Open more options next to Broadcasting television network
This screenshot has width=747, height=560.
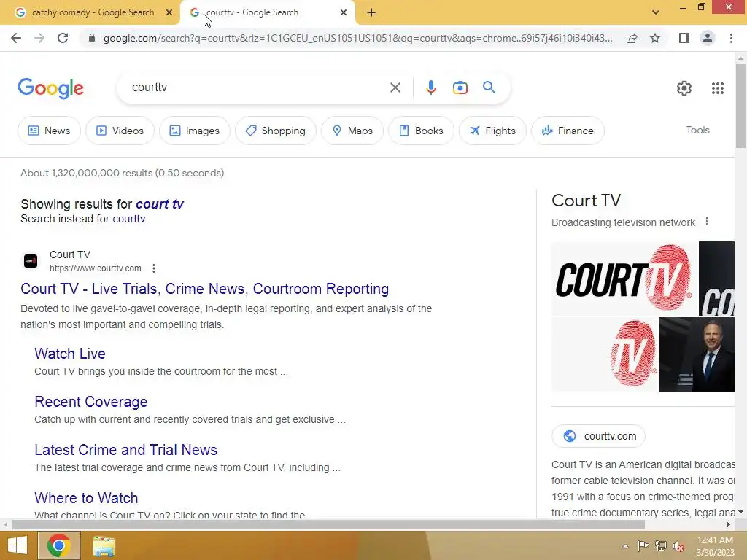coord(706,222)
